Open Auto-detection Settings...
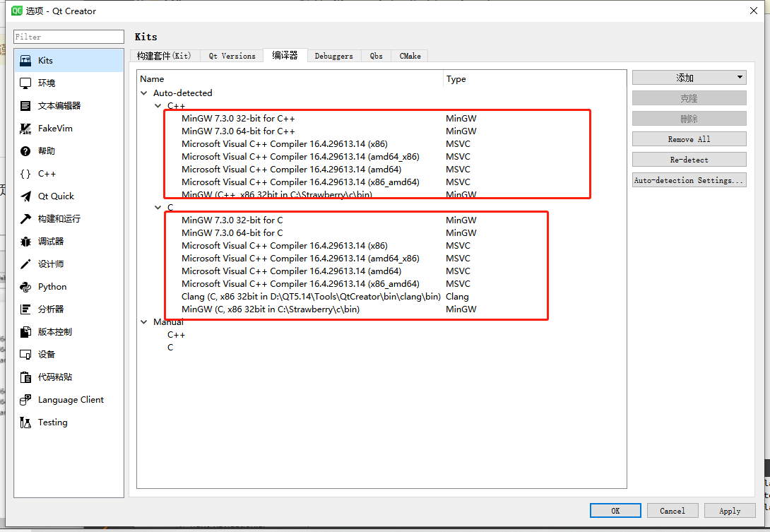The height and width of the screenshot is (532, 770). (x=689, y=180)
